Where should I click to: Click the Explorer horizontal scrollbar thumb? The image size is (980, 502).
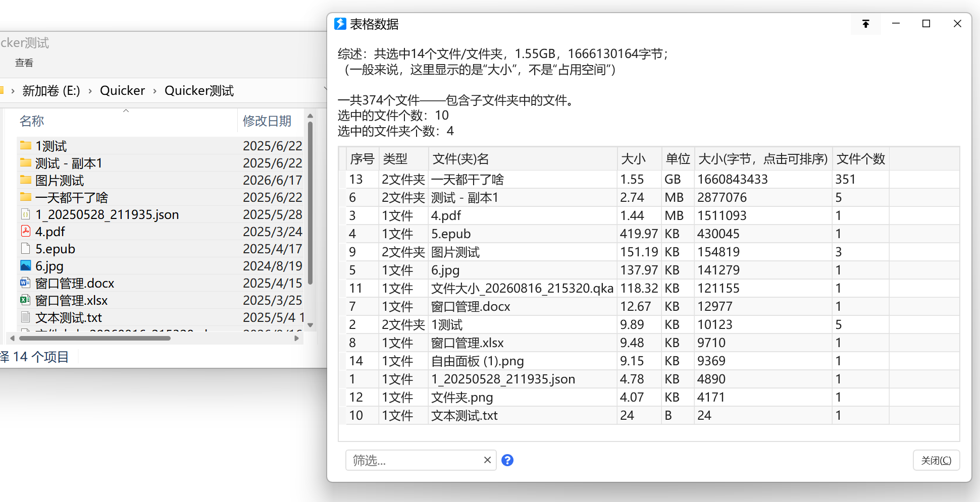coord(95,338)
